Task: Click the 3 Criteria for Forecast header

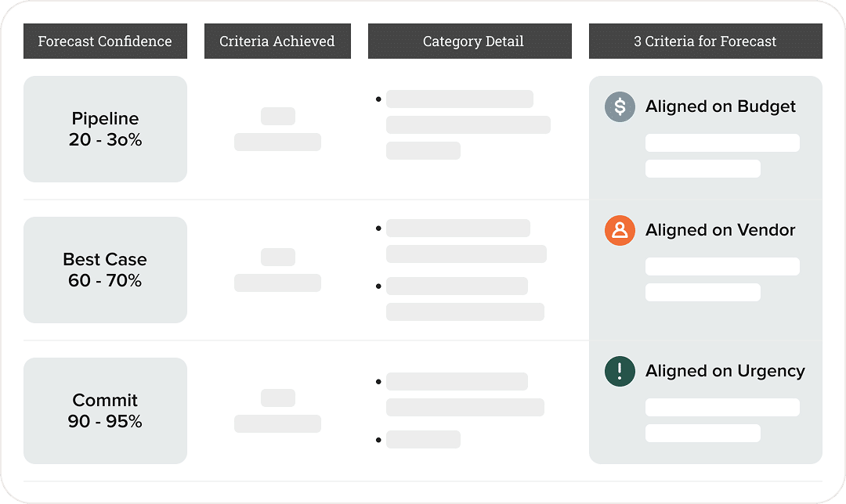Action: coord(705,41)
